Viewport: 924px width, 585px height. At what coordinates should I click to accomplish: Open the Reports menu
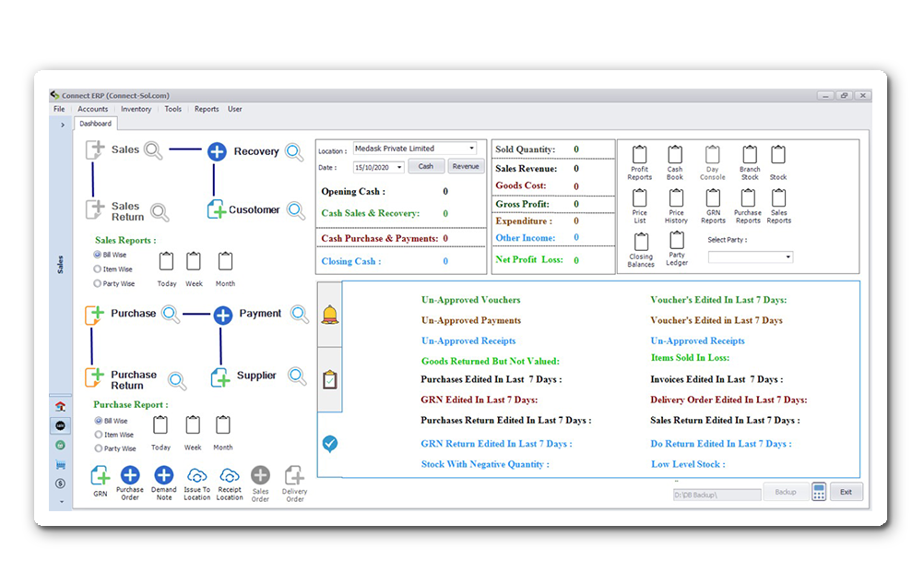coord(207,109)
